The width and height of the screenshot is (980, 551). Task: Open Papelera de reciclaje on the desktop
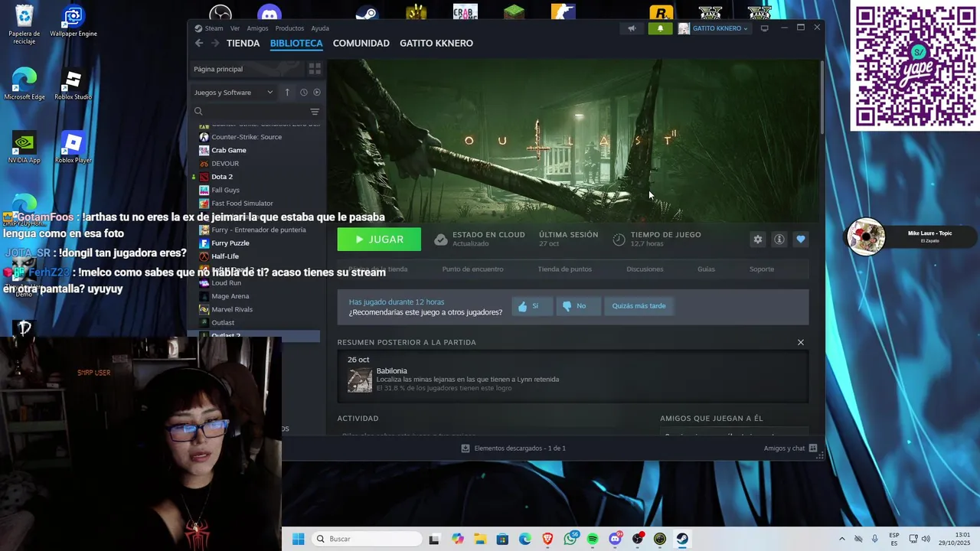pos(24,24)
